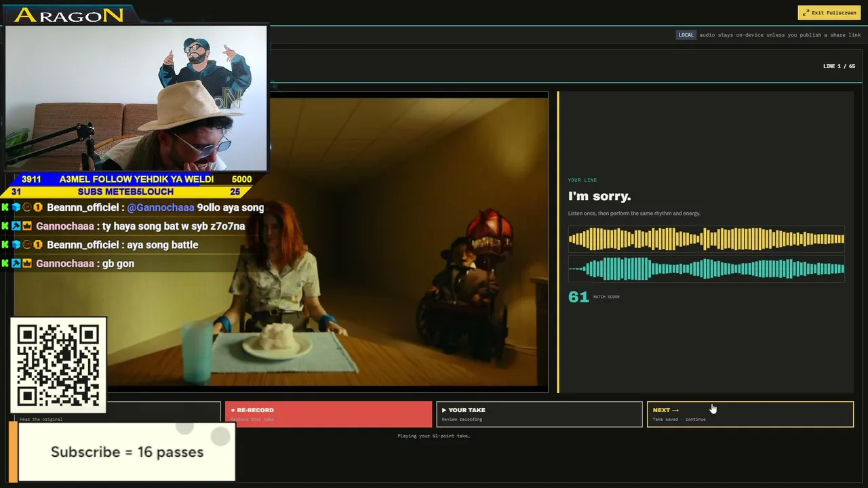Click chat message 'ty haya song bat w syb z7o7na'

pyautogui.click(x=123, y=226)
